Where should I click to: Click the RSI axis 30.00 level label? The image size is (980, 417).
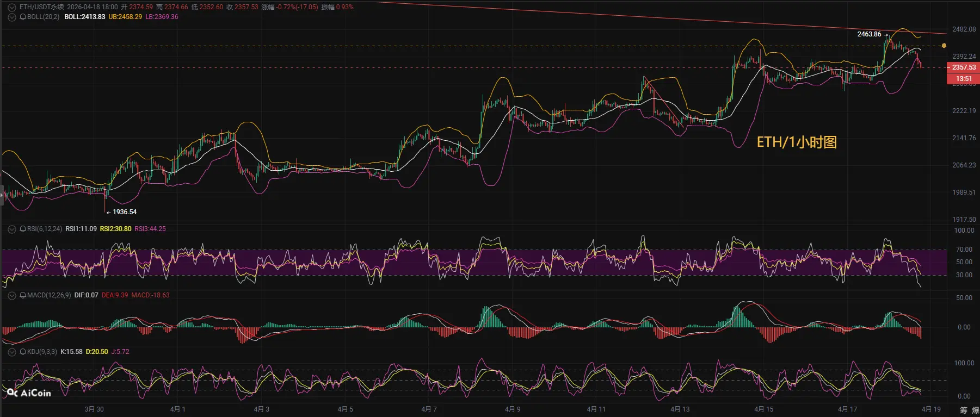[x=964, y=275]
